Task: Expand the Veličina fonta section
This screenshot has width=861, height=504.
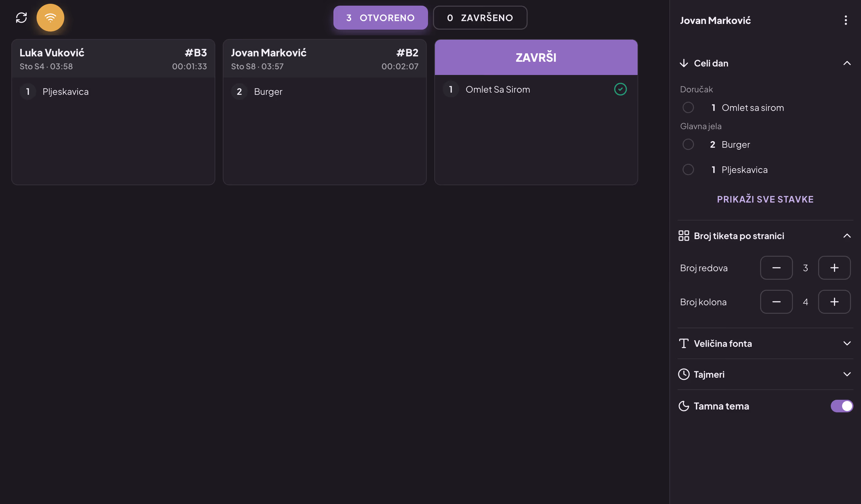Action: point(847,344)
